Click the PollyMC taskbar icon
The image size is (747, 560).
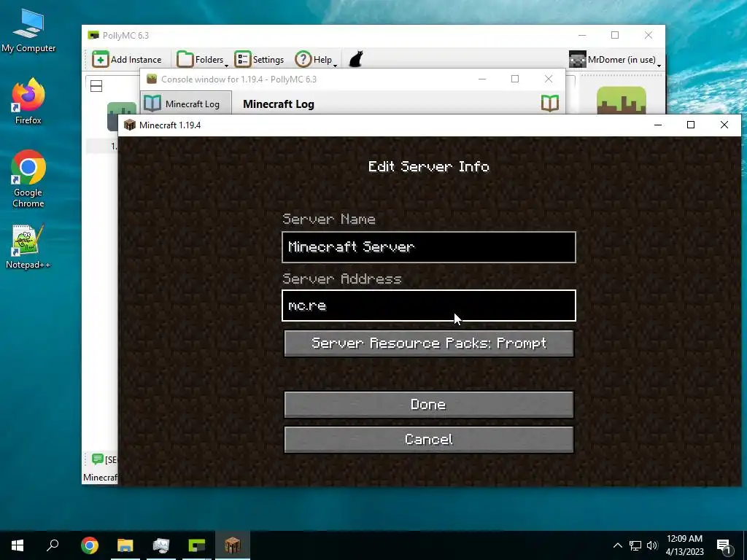[197, 545]
